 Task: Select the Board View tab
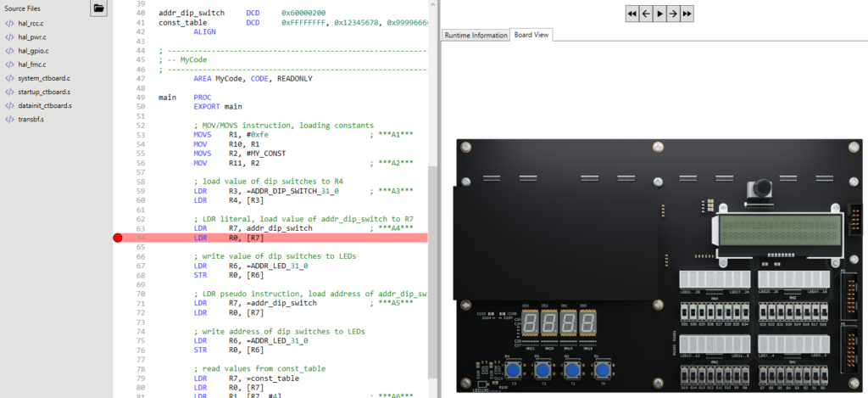point(531,35)
